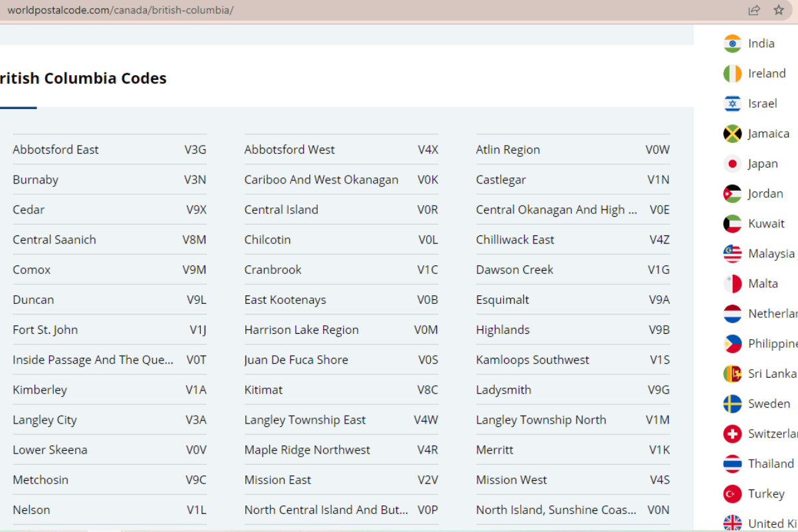
Task: Open Langley Township East entry
Action: pos(305,420)
